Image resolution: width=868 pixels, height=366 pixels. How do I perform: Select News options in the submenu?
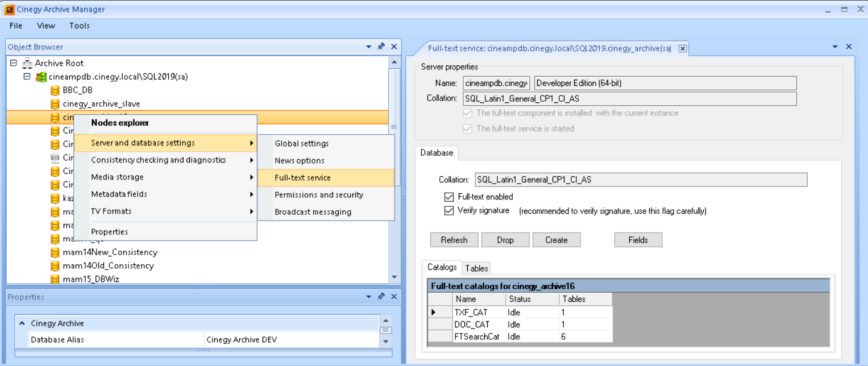[326, 161]
